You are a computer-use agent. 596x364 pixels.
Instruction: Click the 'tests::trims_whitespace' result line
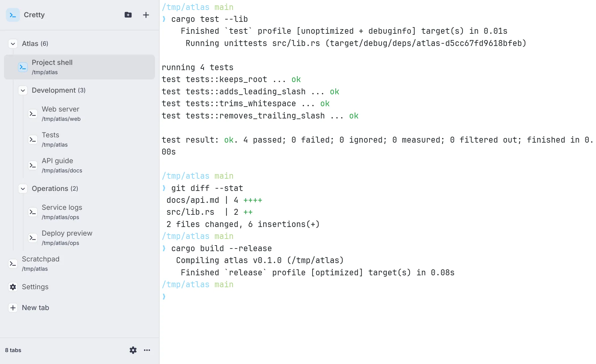pyautogui.click(x=246, y=104)
